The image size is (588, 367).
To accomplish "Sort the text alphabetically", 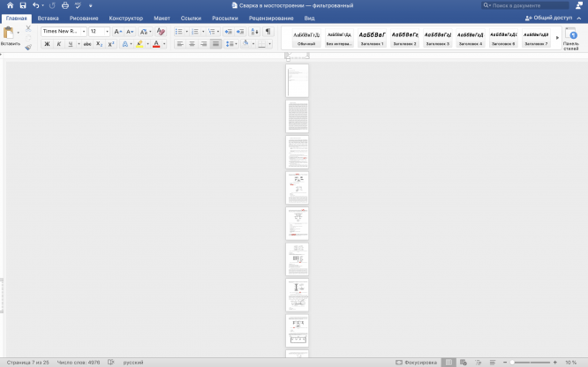I will 254,32.
